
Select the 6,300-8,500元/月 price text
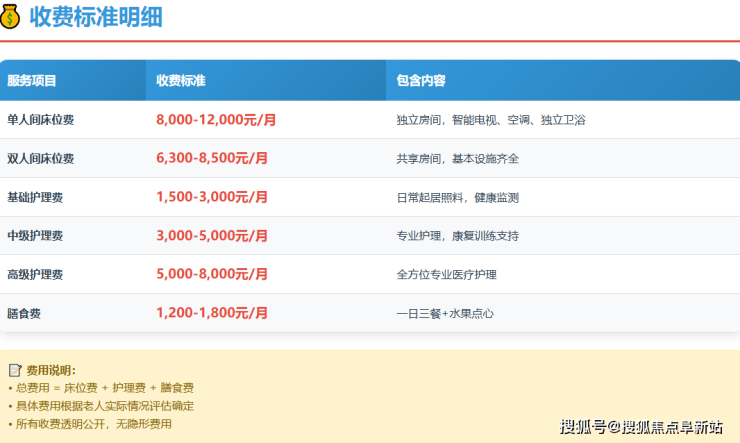212,158
